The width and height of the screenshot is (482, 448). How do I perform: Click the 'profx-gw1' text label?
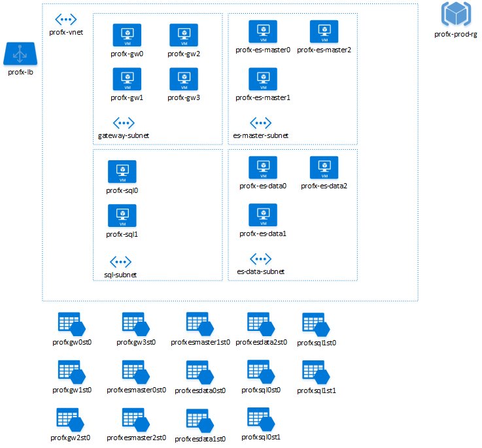[127, 98]
